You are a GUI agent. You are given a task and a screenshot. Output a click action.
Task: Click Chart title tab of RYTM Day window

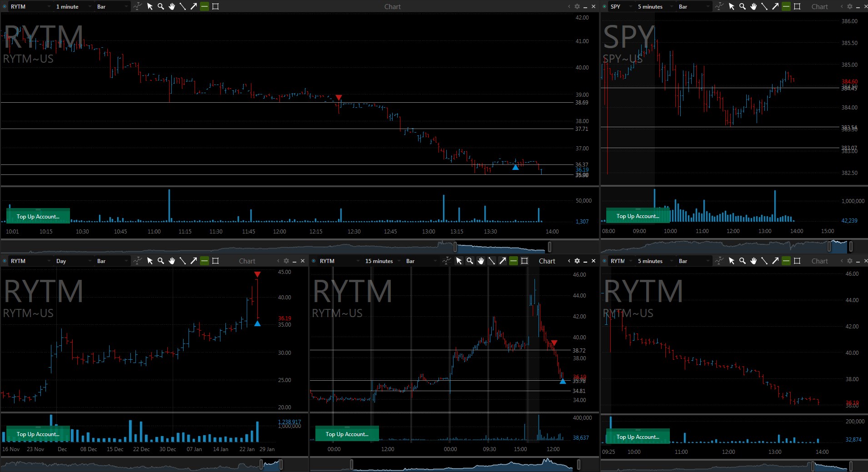(247, 261)
